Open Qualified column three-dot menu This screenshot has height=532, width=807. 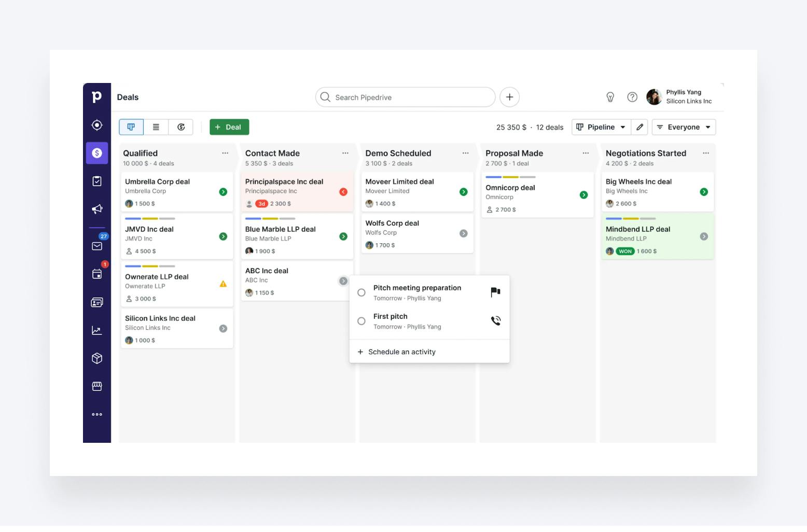(x=225, y=153)
